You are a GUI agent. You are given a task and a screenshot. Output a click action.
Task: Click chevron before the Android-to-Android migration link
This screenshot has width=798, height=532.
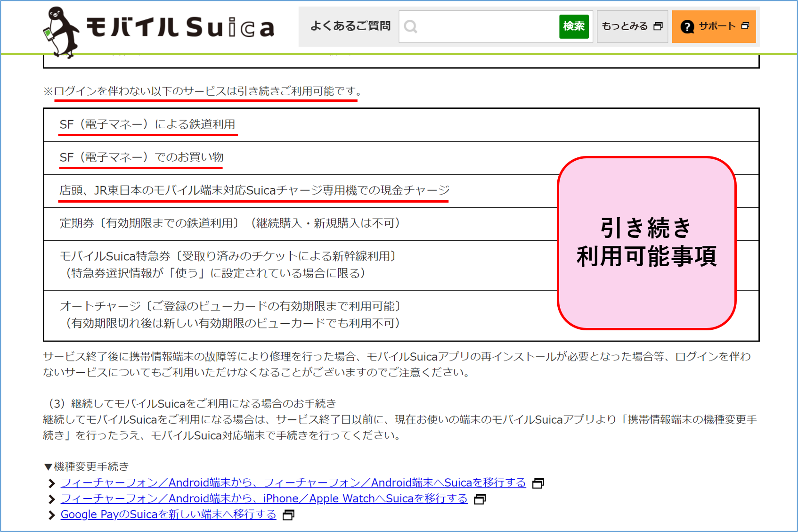click(x=51, y=483)
